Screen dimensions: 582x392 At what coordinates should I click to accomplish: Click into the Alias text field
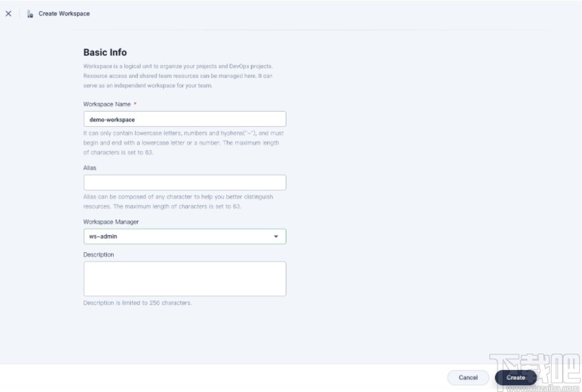click(184, 182)
